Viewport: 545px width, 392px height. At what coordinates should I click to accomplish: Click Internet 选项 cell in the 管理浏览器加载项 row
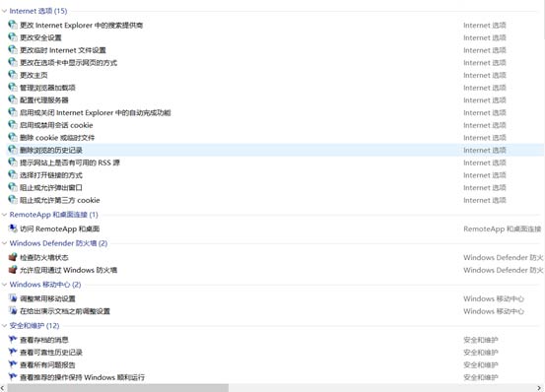click(x=485, y=88)
